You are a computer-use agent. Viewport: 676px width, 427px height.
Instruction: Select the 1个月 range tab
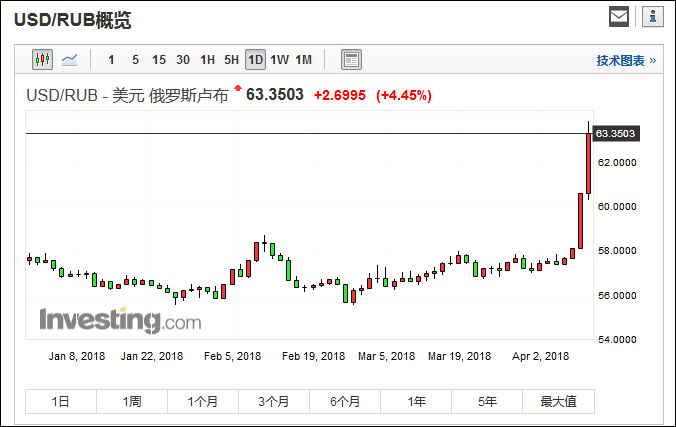click(203, 402)
